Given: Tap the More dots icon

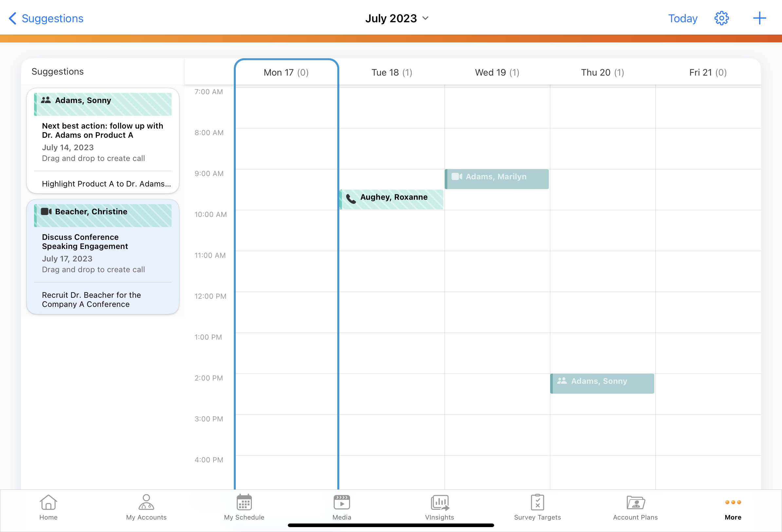Looking at the screenshot, I should coord(733,503).
